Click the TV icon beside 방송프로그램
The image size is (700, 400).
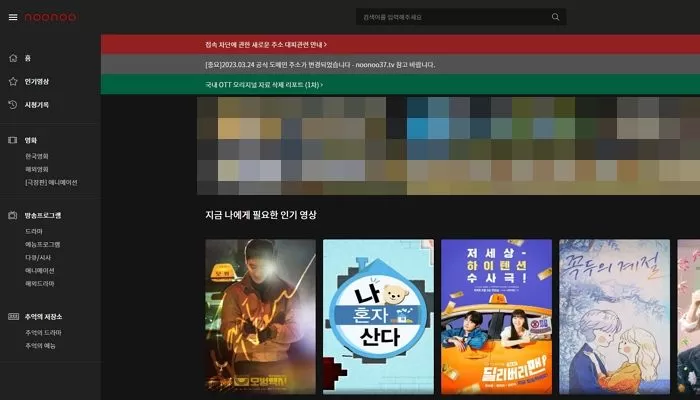coord(12,215)
